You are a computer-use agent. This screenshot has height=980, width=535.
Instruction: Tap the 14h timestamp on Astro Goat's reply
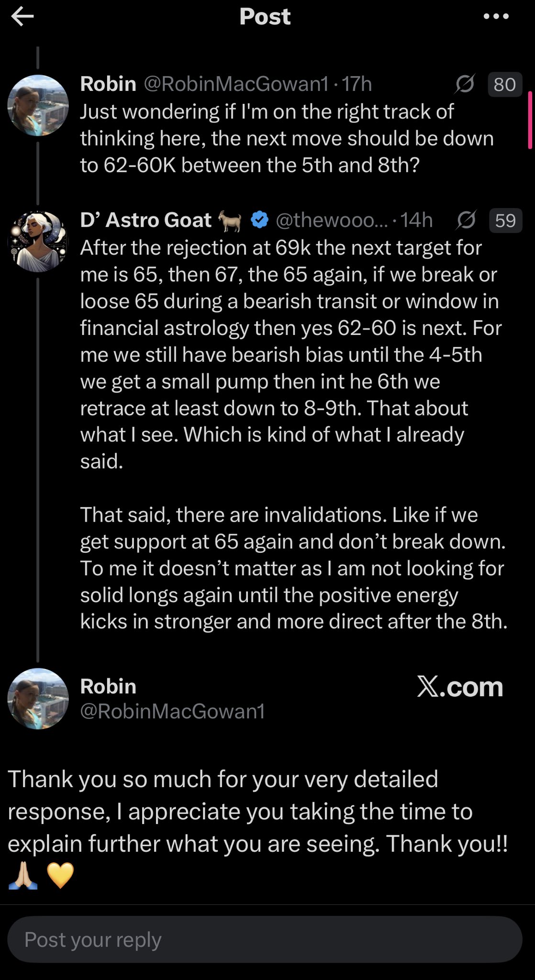pyautogui.click(x=416, y=221)
